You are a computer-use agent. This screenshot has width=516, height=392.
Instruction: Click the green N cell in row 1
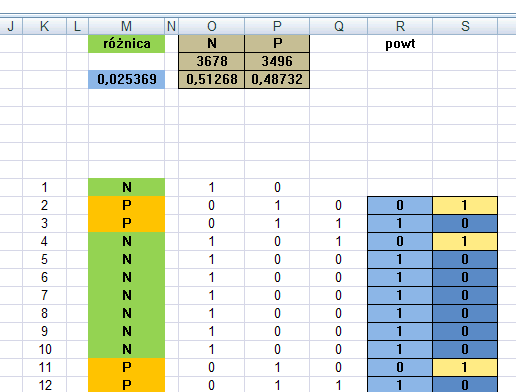(x=127, y=187)
